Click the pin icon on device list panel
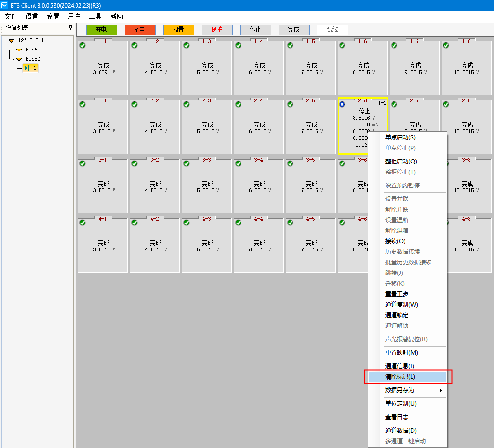 pos(70,28)
